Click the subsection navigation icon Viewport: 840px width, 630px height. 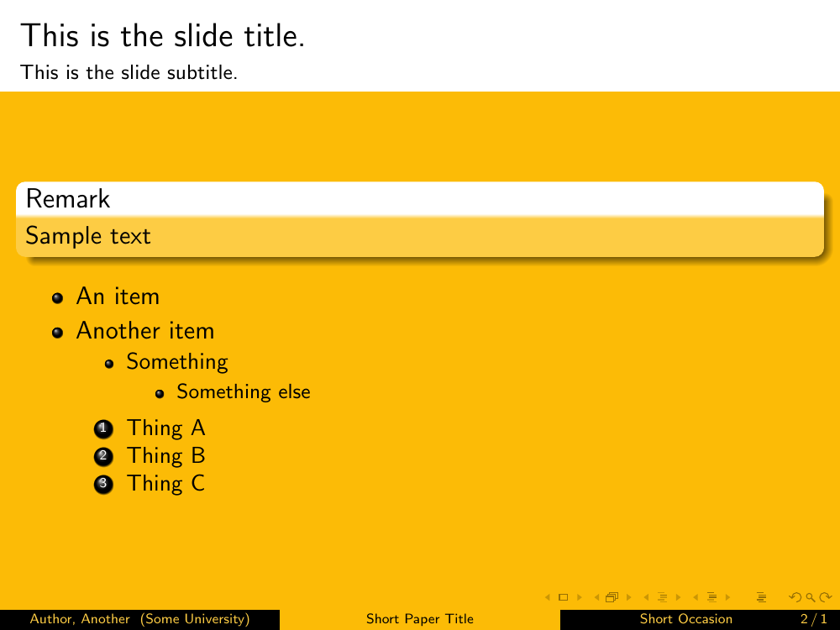661,598
